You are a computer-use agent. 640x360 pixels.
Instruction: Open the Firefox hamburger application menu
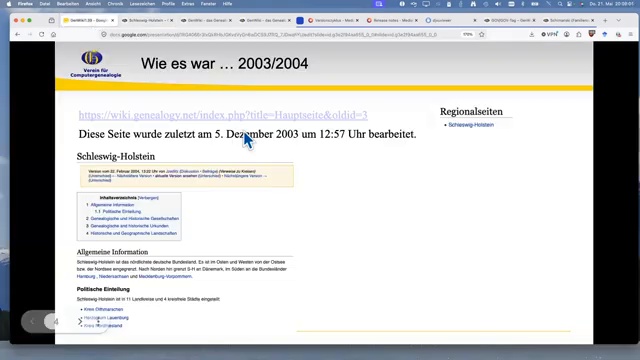coord(631,35)
